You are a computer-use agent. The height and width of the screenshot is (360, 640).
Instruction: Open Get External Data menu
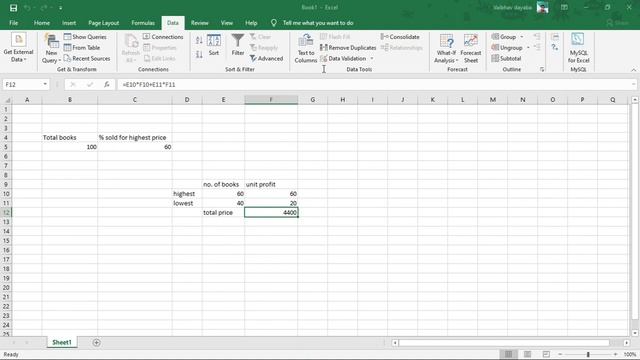point(18,48)
